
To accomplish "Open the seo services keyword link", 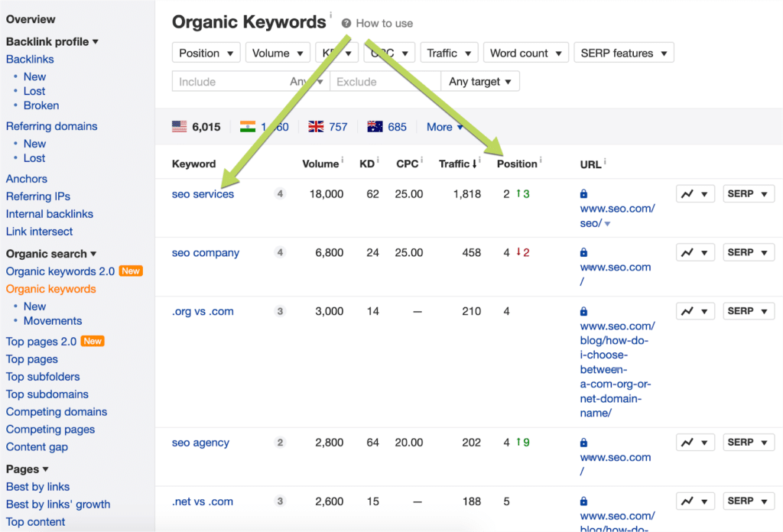I will click(203, 194).
